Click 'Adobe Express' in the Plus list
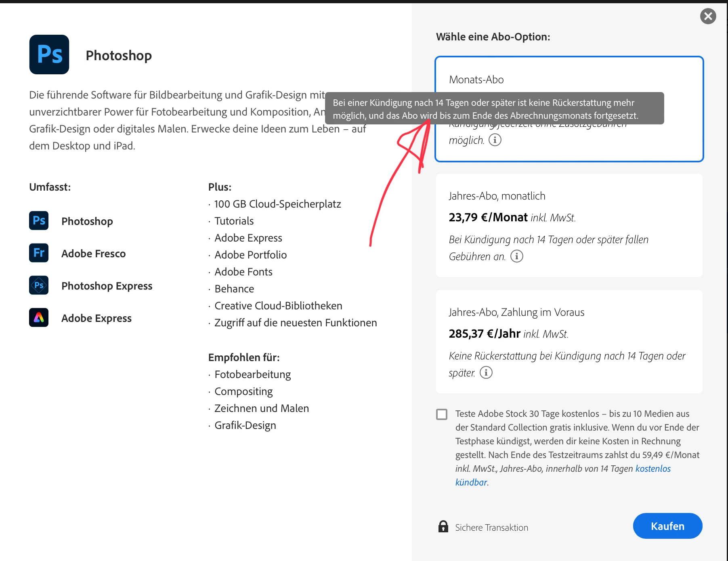Screen dimensions: 728x561 click(x=248, y=238)
